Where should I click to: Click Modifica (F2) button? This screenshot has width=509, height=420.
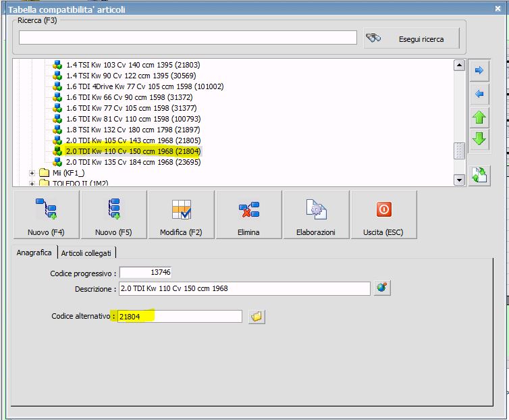pos(181,215)
